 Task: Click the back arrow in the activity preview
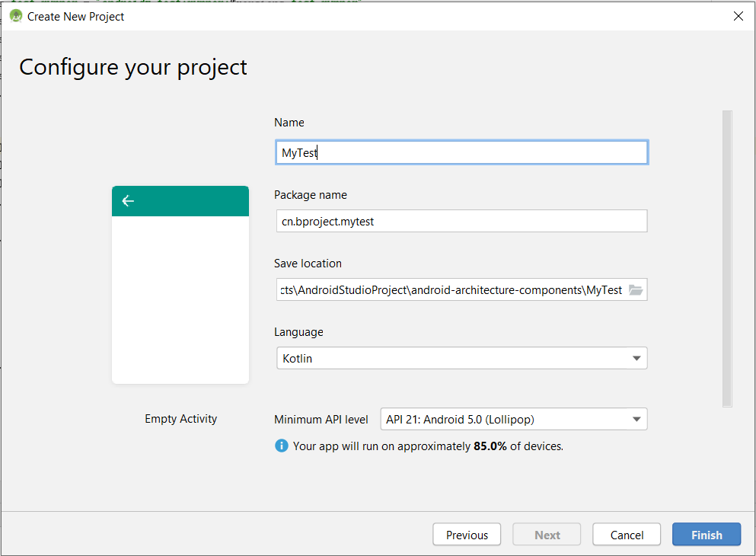point(127,200)
